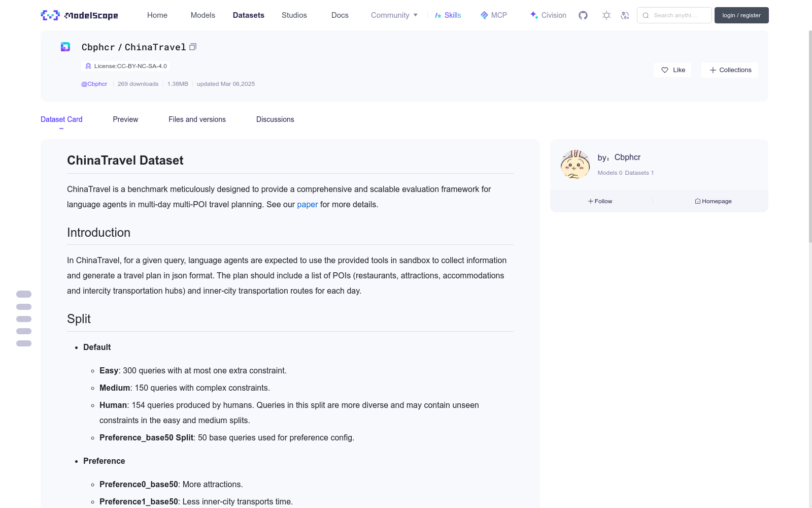The width and height of the screenshot is (812, 508).
Task: Click the Cbphcr author avatar
Action: [575, 164]
